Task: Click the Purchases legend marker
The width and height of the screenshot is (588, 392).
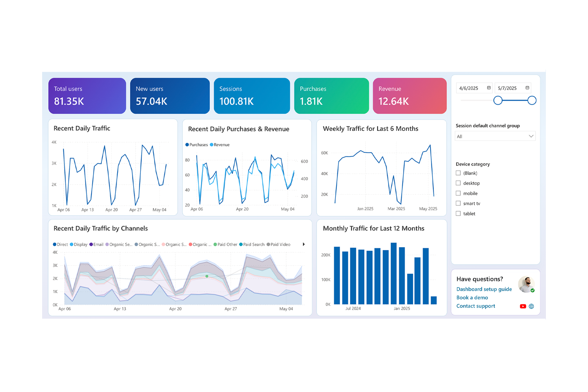Action: click(186, 145)
